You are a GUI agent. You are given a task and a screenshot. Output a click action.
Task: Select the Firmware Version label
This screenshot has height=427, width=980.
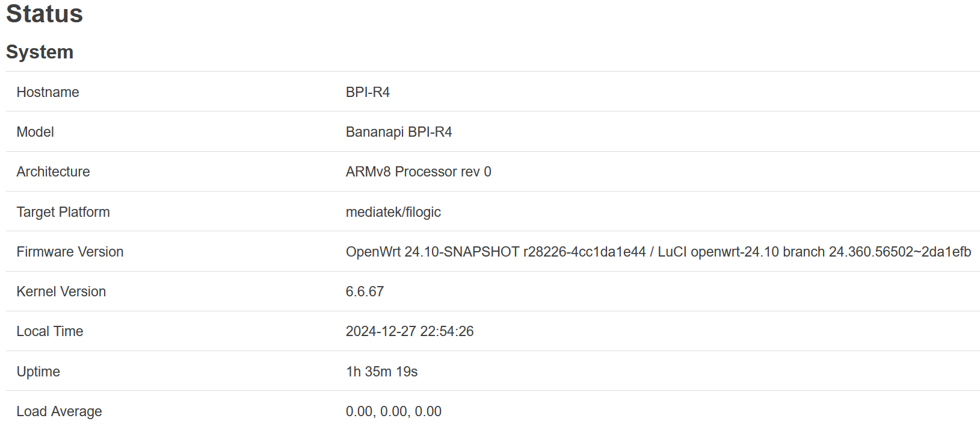tap(70, 252)
